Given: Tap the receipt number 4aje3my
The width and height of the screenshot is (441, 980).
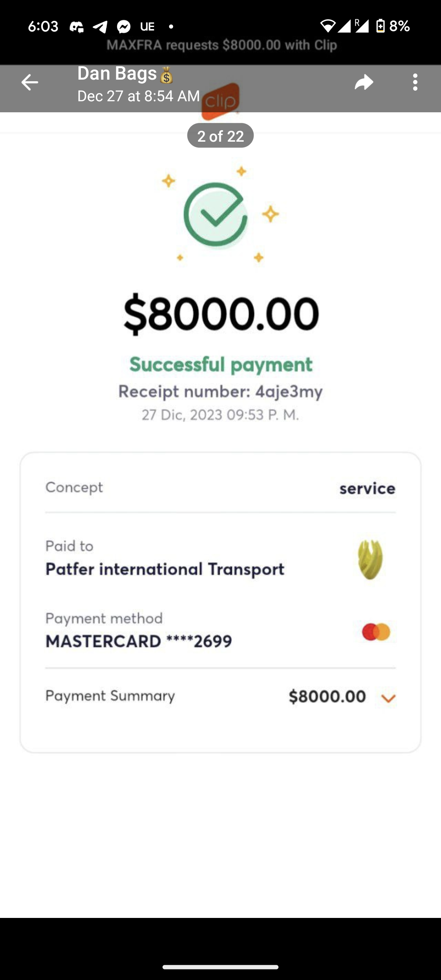Looking at the screenshot, I should [x=289, y=392].
